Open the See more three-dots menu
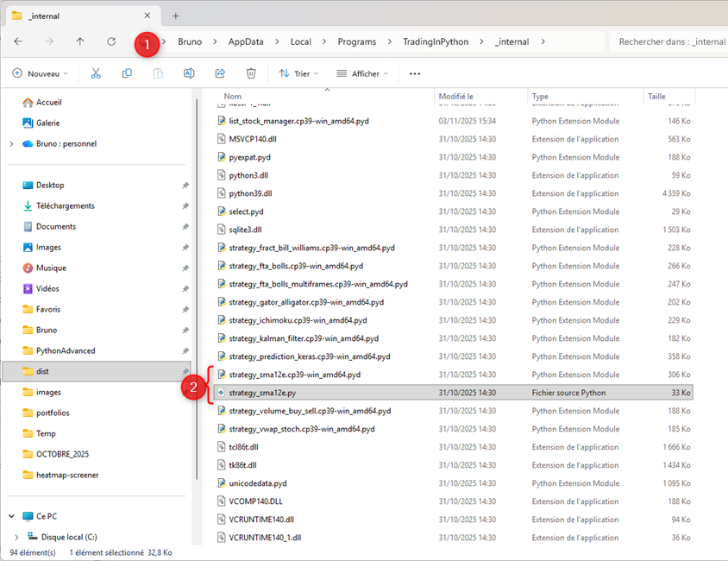 tap(415, 74)
